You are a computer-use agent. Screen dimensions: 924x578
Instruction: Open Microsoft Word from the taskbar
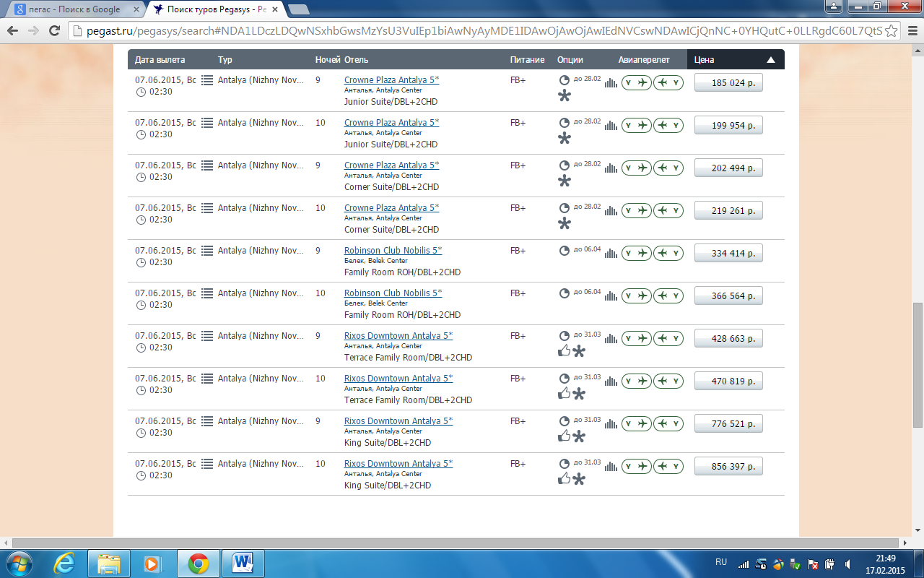click(243, 564)
